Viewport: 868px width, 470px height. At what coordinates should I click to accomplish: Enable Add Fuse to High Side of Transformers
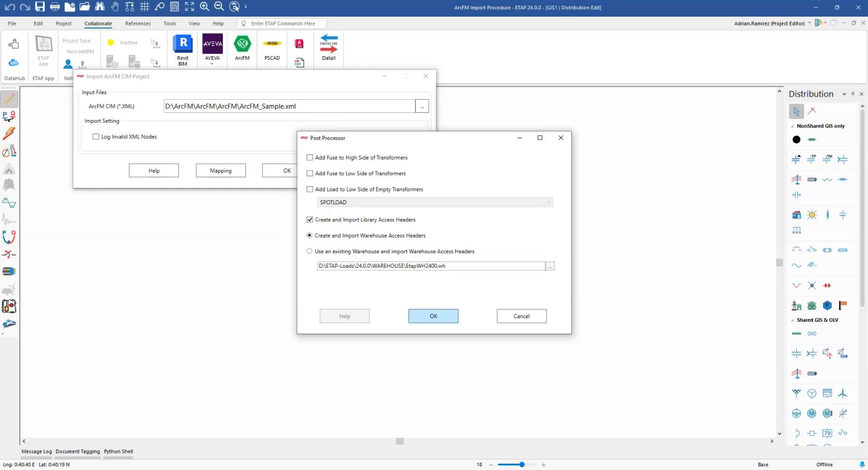pyautogui.click(x=310, y=158)
